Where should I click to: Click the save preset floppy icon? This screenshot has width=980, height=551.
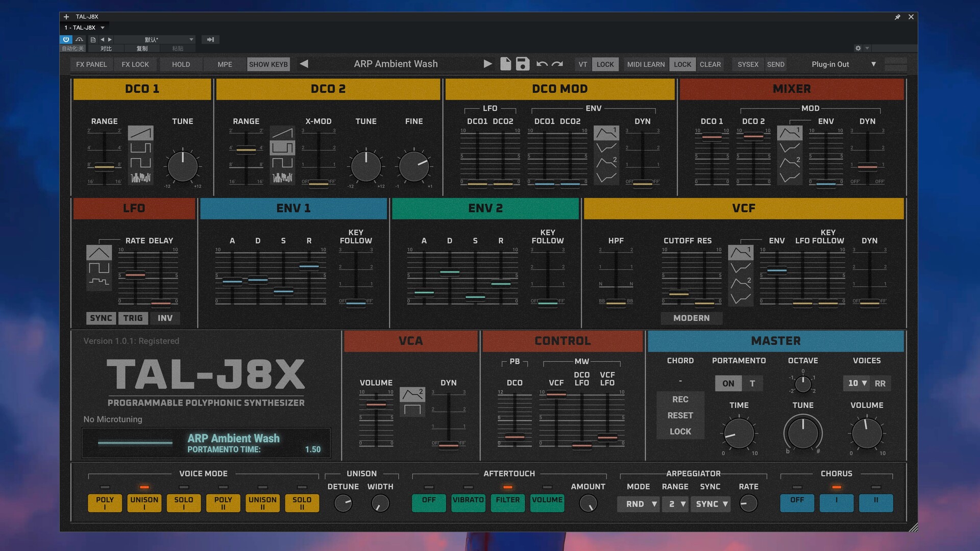[523, 64]
